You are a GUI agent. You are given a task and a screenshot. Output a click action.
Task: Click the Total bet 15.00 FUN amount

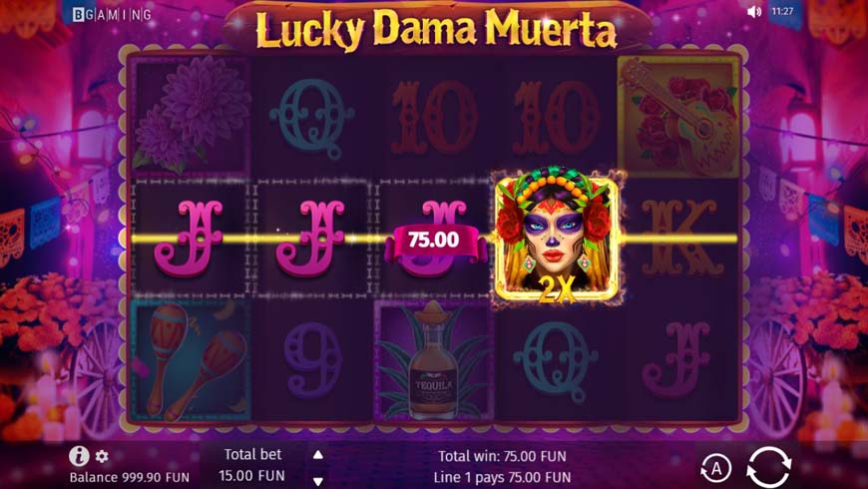[251, 476]
